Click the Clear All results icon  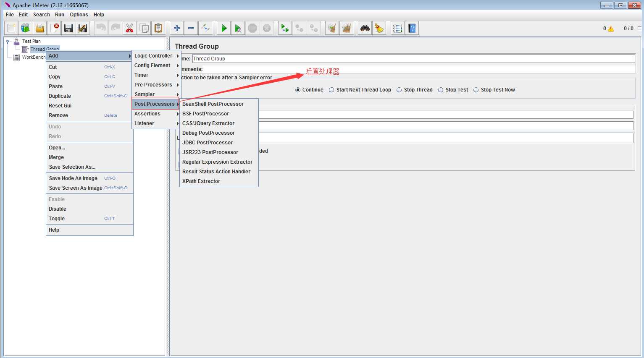tap(346, 28)
